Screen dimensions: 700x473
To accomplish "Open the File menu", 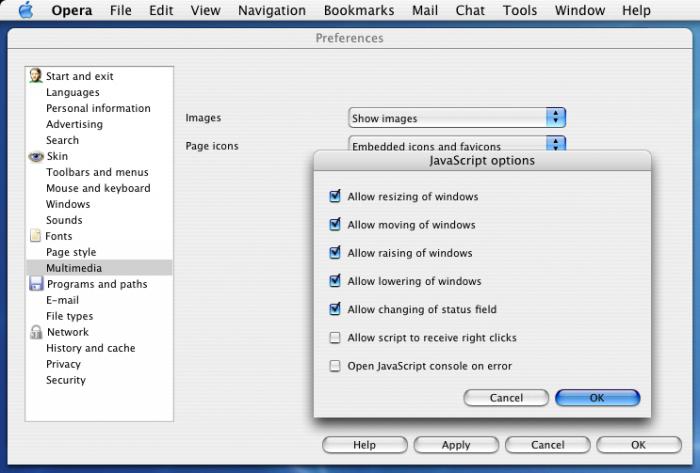I will coord(121,10).
